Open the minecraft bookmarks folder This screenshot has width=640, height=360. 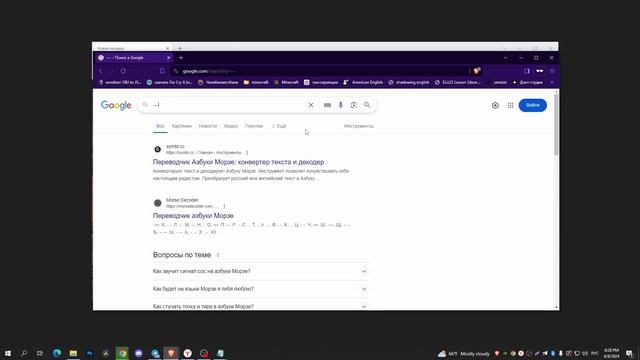[256, 82]
